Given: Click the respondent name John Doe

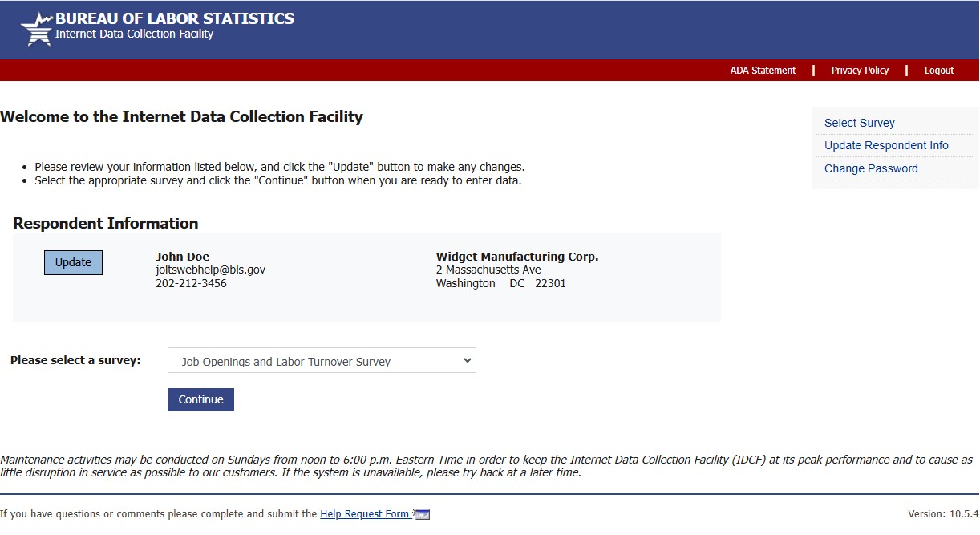Looking at the screenshot, I should pos(182,257).
